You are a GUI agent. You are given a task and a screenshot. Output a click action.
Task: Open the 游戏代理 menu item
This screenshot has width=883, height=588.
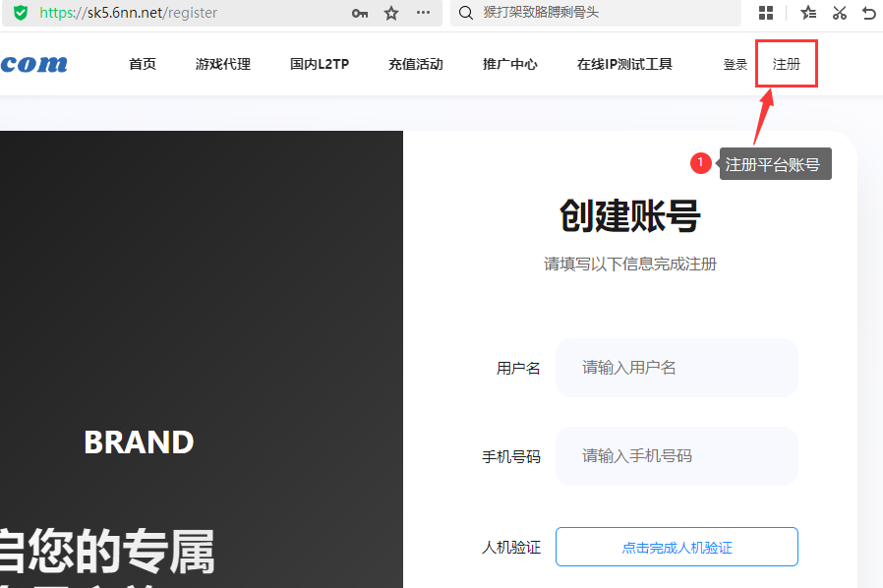click(x=222, y=63)
